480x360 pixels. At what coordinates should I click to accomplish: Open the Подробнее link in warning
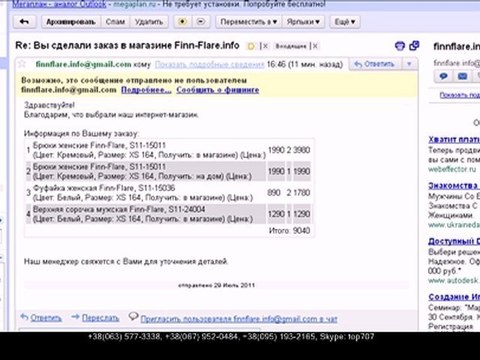click(146, 90)
